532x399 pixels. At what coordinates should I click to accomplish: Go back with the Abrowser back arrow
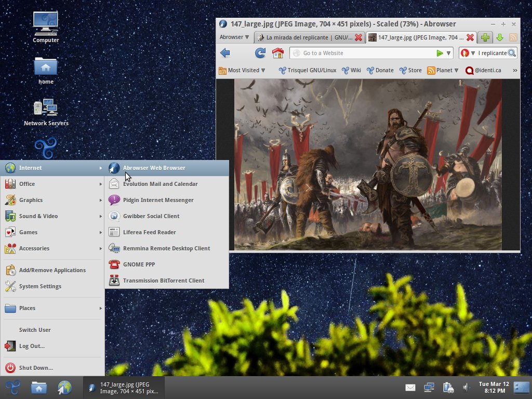[225, 53]
